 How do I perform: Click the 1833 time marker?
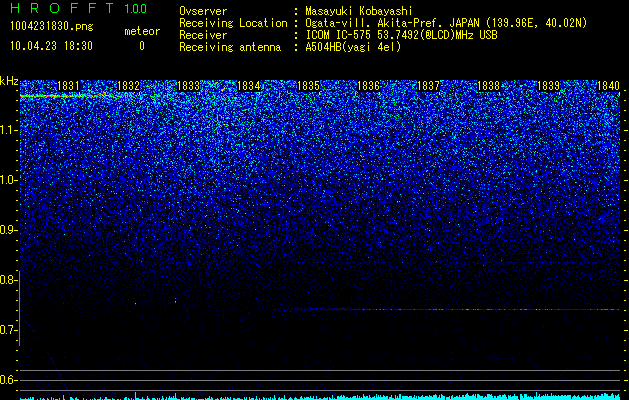(x=188, y=86)
